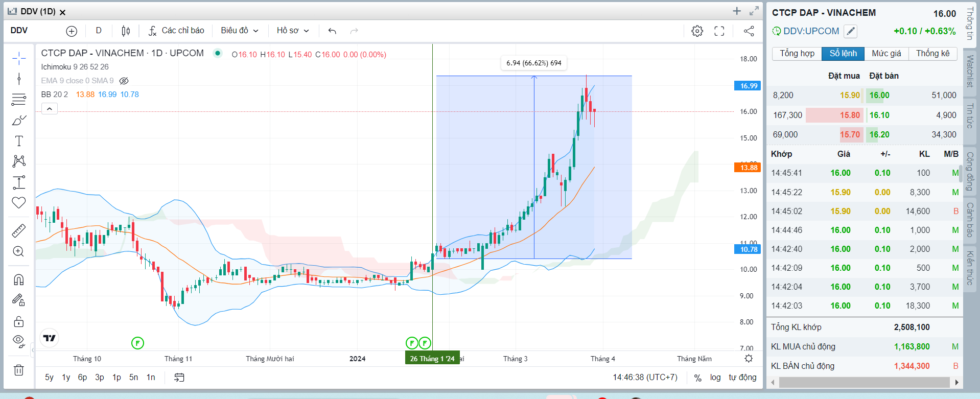Click the Tháng 10 earnings F marker
This screenshot has height=399, width=980.
point(137,343)
